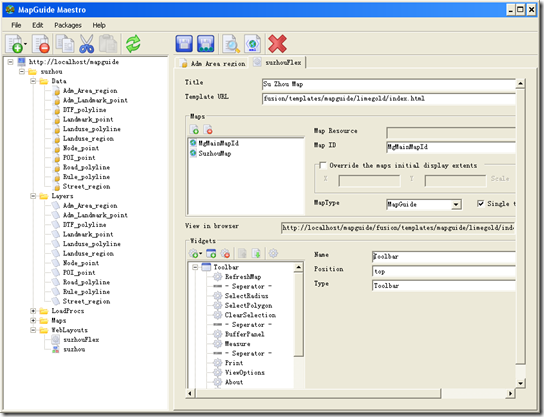Switch to the suzhouFlex tab
The height and width of the screenshot is (417, 544).
pos(278,62)
